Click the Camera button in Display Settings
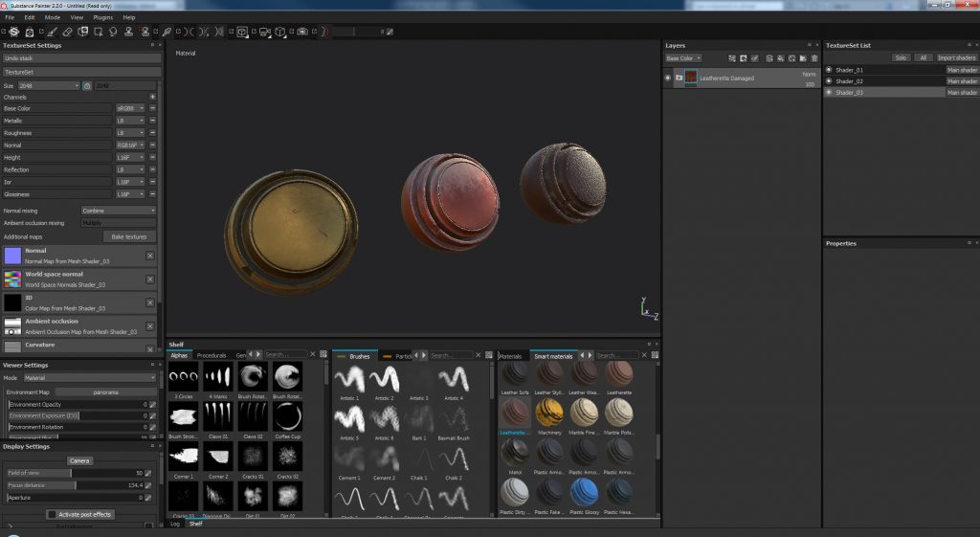 tap(79, 460)
